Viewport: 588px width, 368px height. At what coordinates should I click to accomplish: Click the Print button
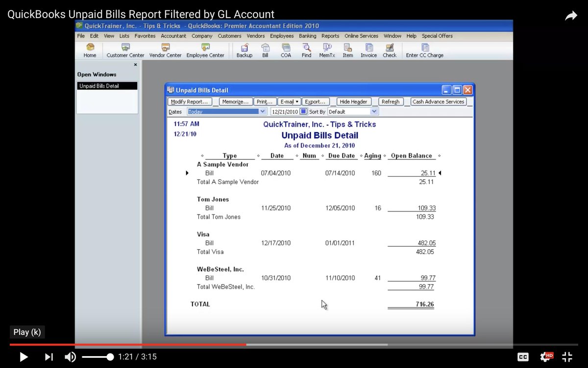(x=265, y=102)
